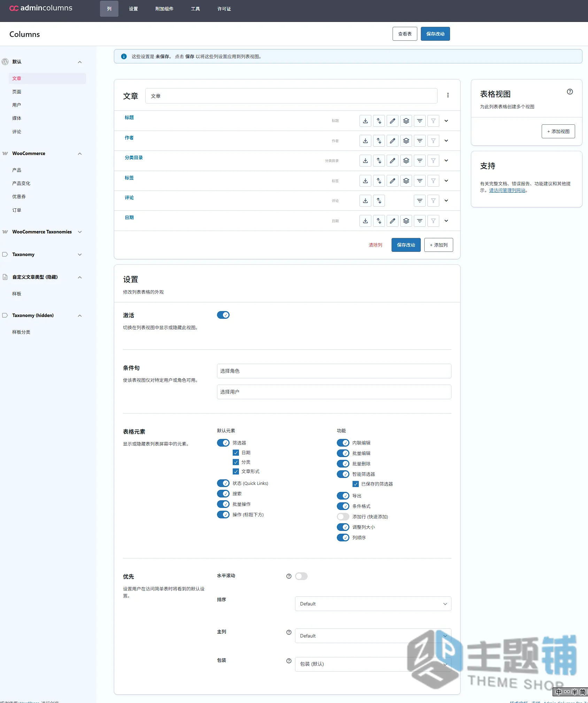Toggle sort arrows icon in 标题 row
Viewport: 588px width, 703px height.
pos(379,121)
